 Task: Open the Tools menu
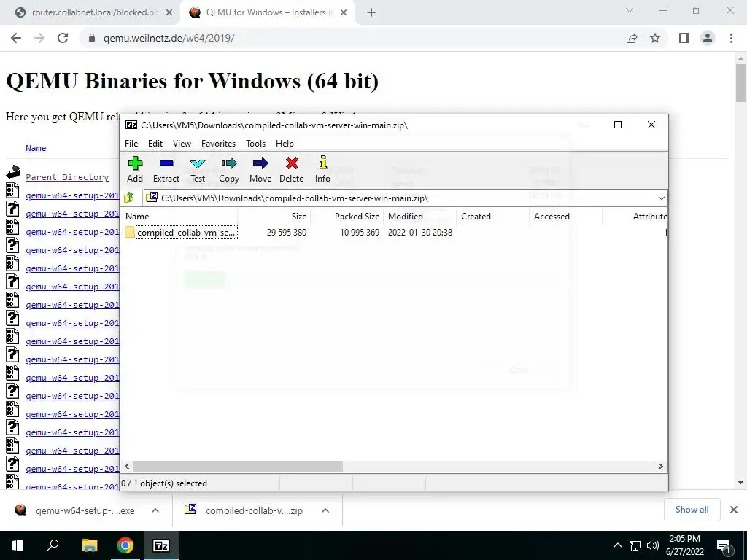click(255, 144)
